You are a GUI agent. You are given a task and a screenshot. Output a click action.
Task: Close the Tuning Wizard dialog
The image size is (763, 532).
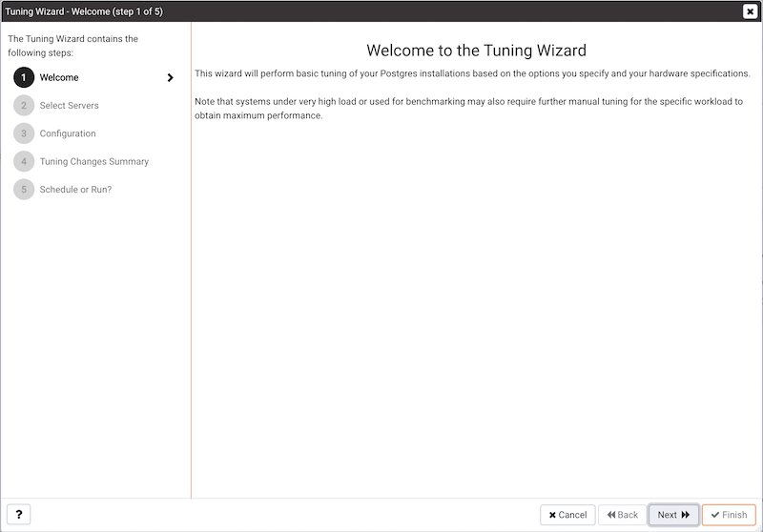click(x=750, y=11)
